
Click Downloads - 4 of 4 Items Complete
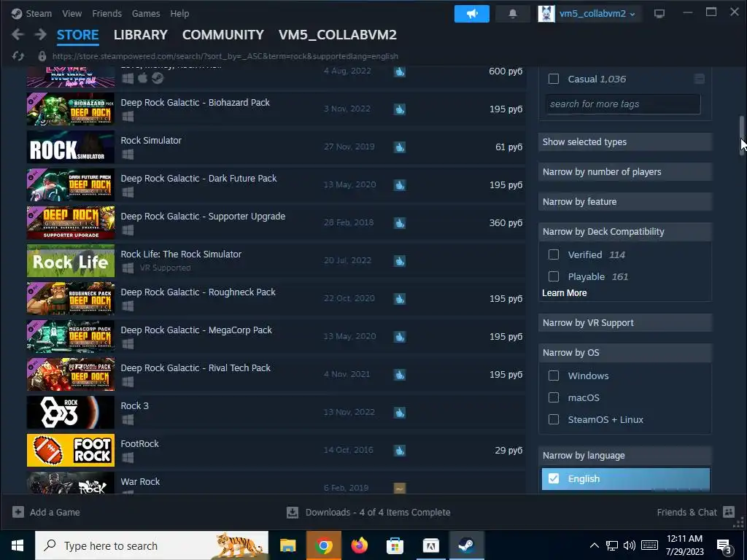378,513
